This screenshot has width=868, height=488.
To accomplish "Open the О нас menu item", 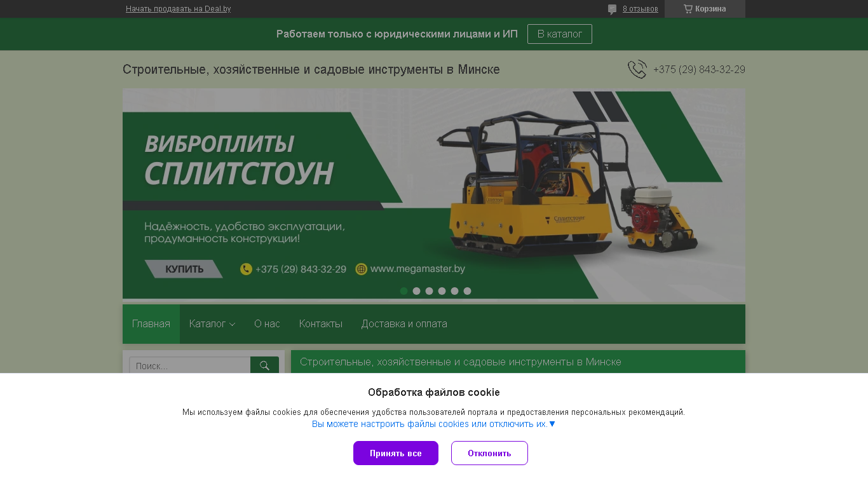I will point(267,324).
